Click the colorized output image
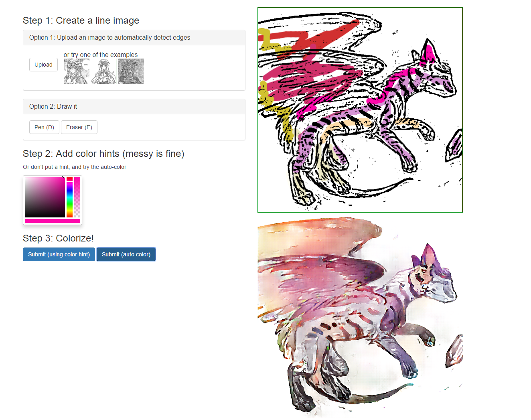Screen dimensions: 531x420 pyautogui.click(x=360, y=318)
